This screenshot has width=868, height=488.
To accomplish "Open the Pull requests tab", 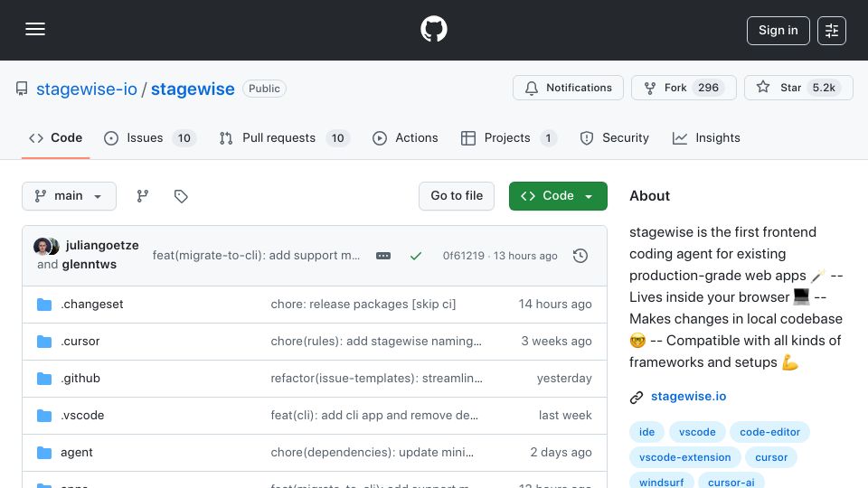I will (285, 137).
